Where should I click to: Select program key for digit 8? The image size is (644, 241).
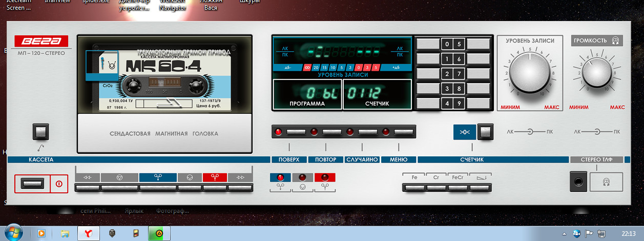click(x=479, y=89)
